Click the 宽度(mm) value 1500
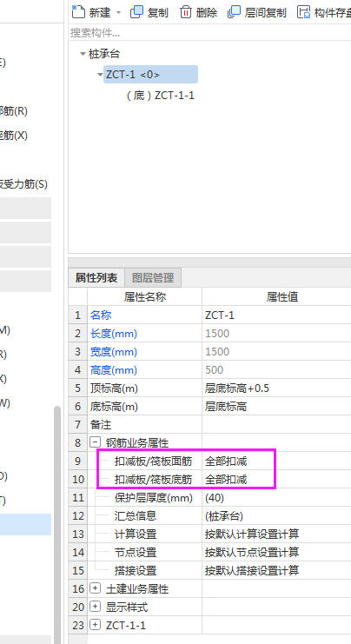This screenshot has height=644, width=351. coord(276,352)
